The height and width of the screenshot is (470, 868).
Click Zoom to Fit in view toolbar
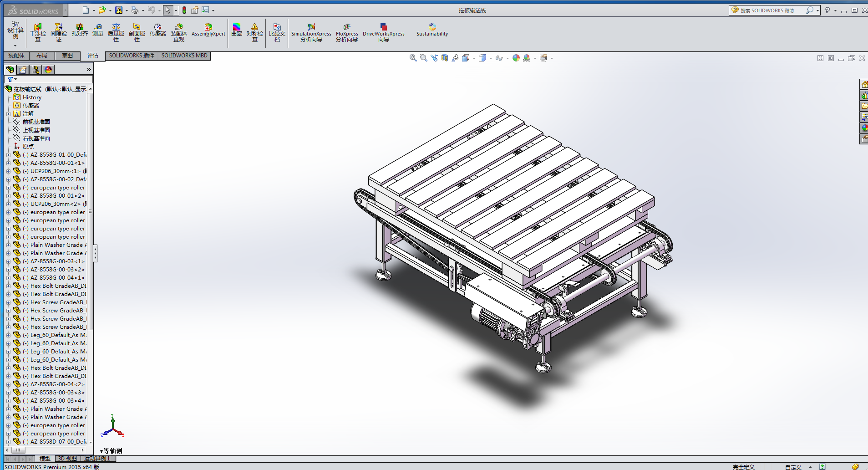413,58
